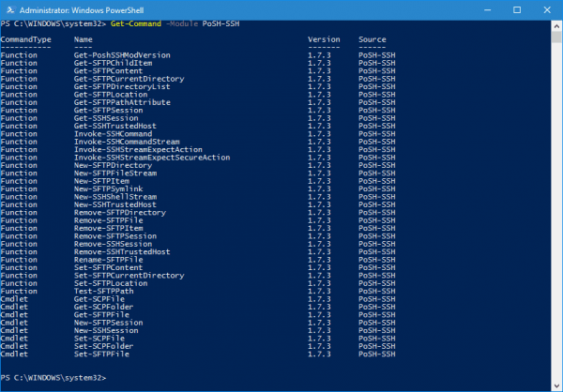Click the 'Get-SCPFolder' cmdlet name
The image size is (563, 392).
click(x=104, y=308)
